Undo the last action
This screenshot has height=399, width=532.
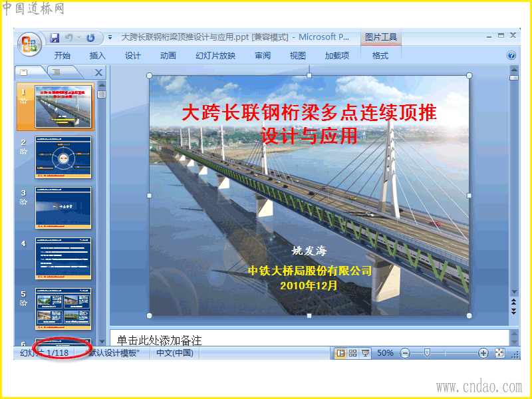tap(69, 38)
